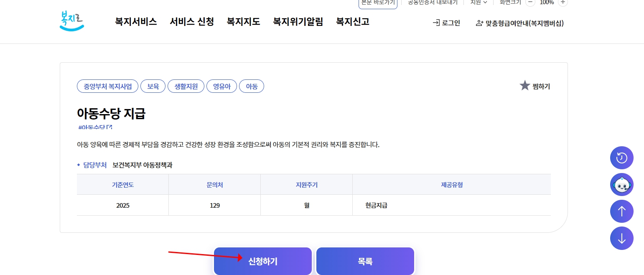The height and width of the screenshot is (275, 644).
Task: Switch to the 서비스 신청 tab
Action: coord(191,22)
